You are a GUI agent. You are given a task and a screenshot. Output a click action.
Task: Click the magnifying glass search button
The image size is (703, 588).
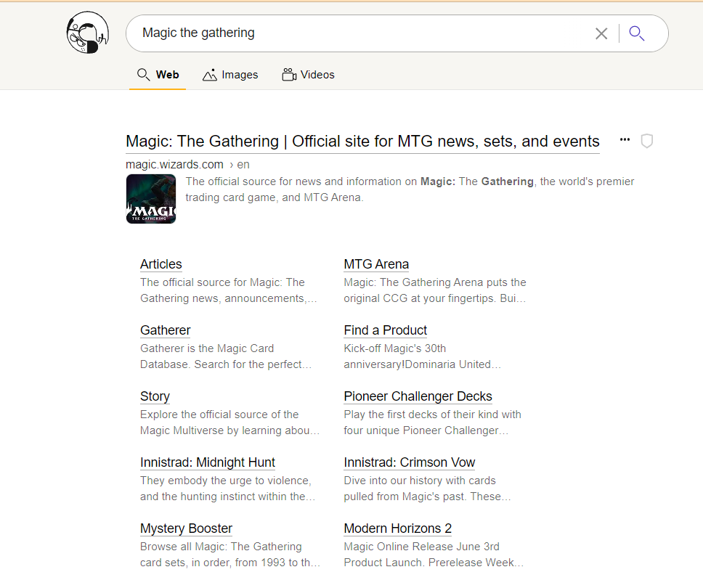pos(637,33)
